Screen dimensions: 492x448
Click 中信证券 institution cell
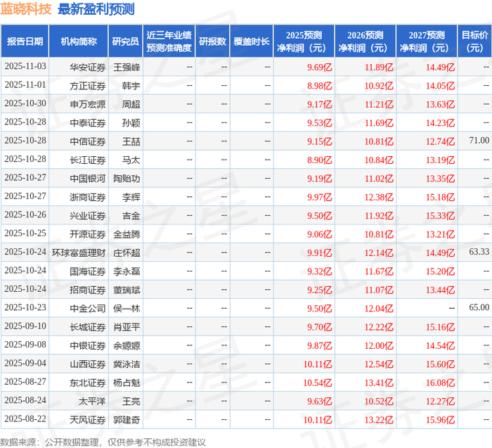[88, 141]
